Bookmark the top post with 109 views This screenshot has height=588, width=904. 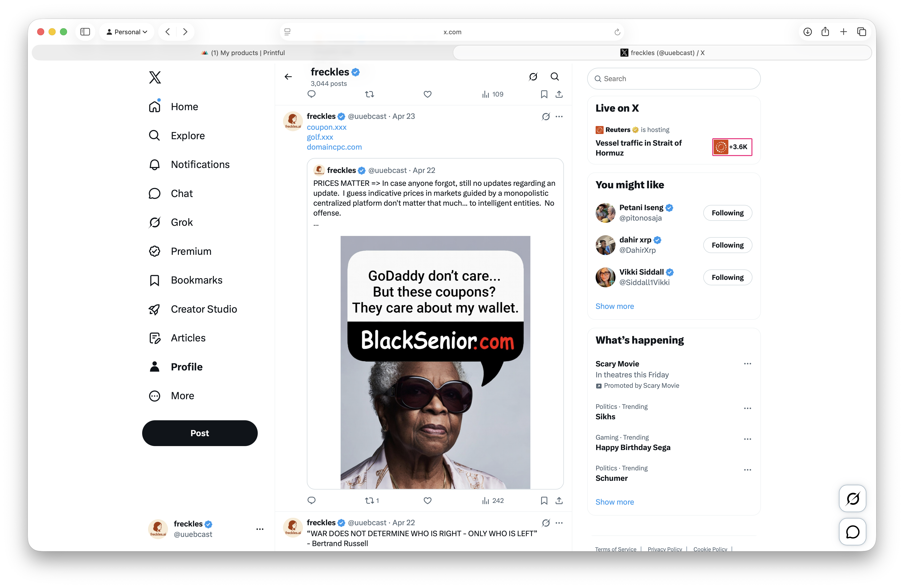pyautogui.click(x=544, y=94)
